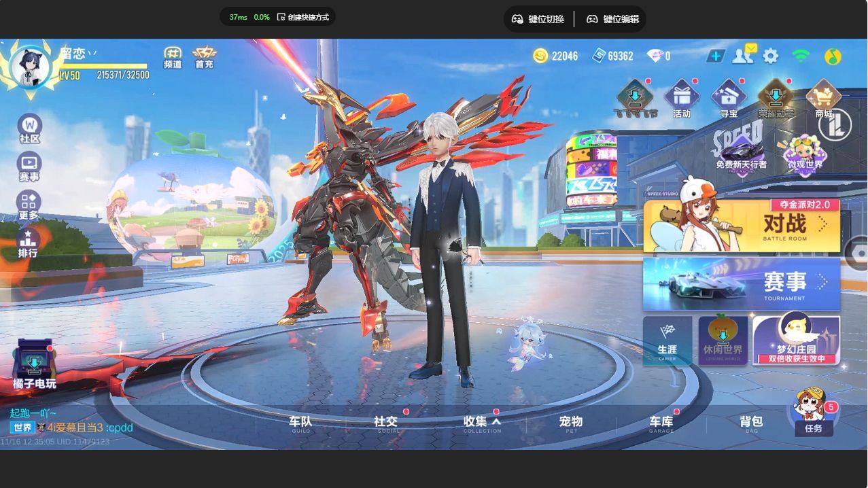Open the settings gear icon

pos(770,56)
